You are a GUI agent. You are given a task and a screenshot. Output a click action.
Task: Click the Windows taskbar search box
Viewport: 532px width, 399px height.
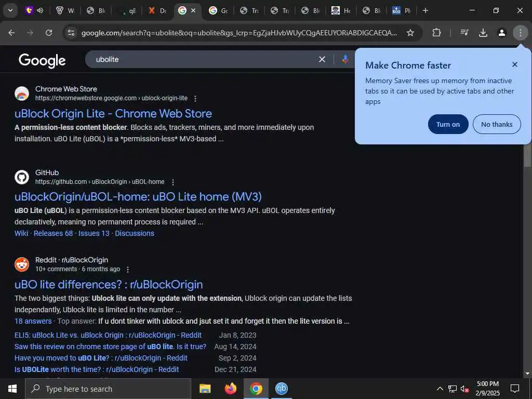click(108, 389)
